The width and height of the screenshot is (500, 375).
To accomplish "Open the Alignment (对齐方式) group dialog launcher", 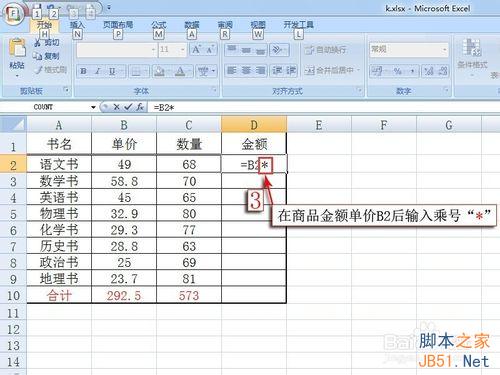I will pos(359,90).
